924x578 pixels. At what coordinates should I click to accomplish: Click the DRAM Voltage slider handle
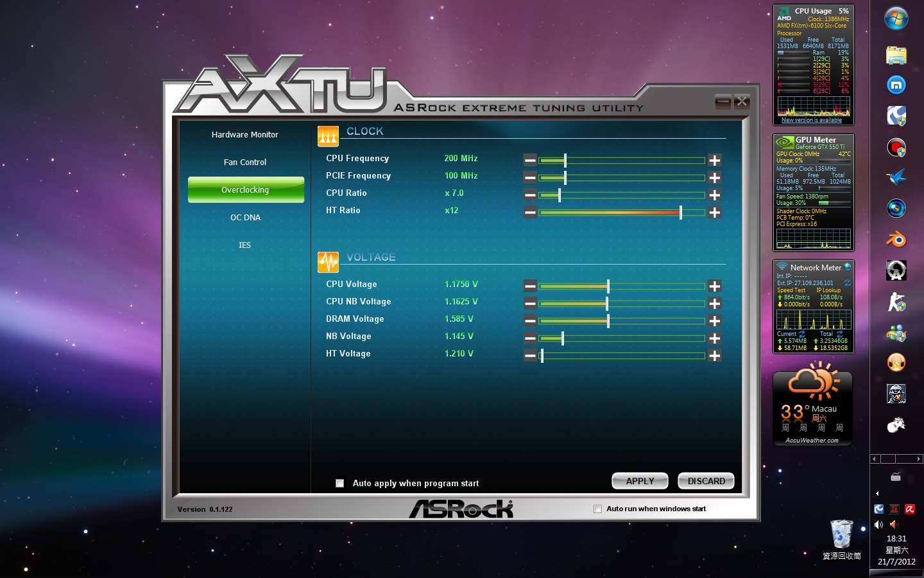608,320
